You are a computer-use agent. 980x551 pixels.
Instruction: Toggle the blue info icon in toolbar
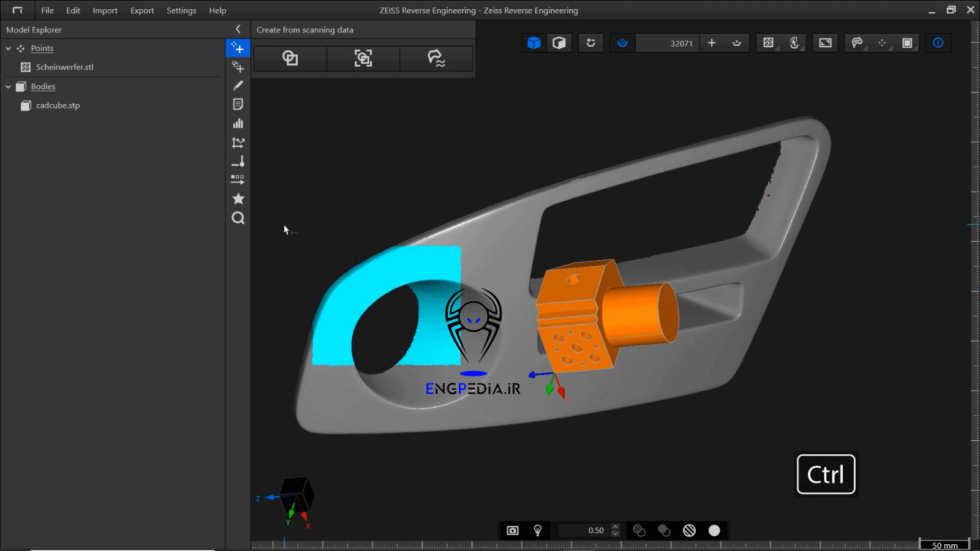tap(938, 43)
